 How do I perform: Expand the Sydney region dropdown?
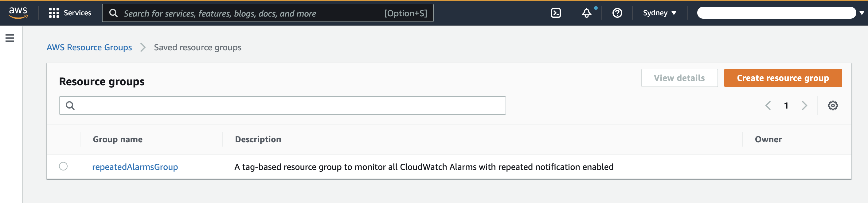(x=659, y=13)
